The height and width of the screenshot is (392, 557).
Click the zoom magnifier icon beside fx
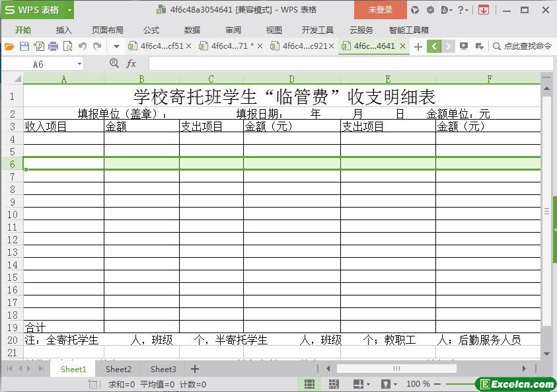point(114,63)
